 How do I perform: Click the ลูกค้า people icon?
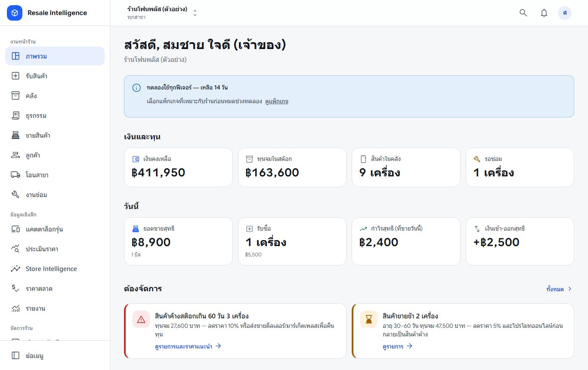click(x=15, y=155)
